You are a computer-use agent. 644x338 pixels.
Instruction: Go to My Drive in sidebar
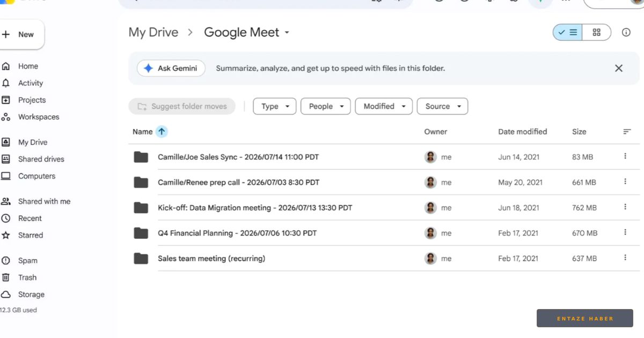[x=33, y=142]
